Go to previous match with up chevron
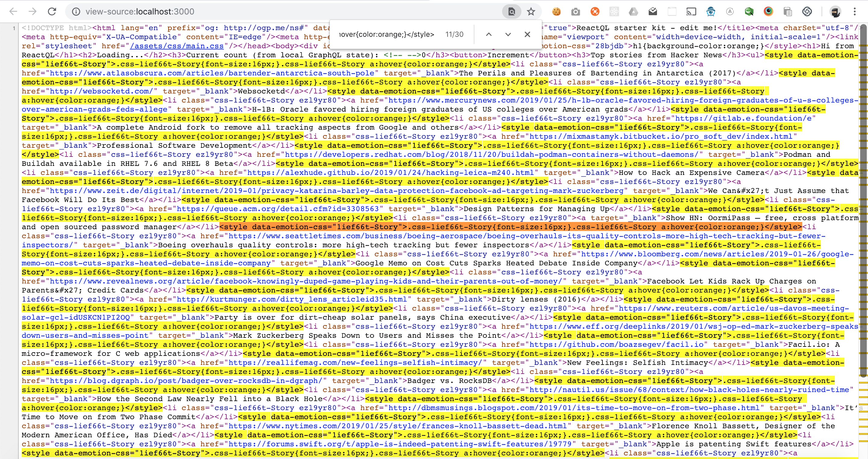The image size is (868, 459). (x=489, y=34)
